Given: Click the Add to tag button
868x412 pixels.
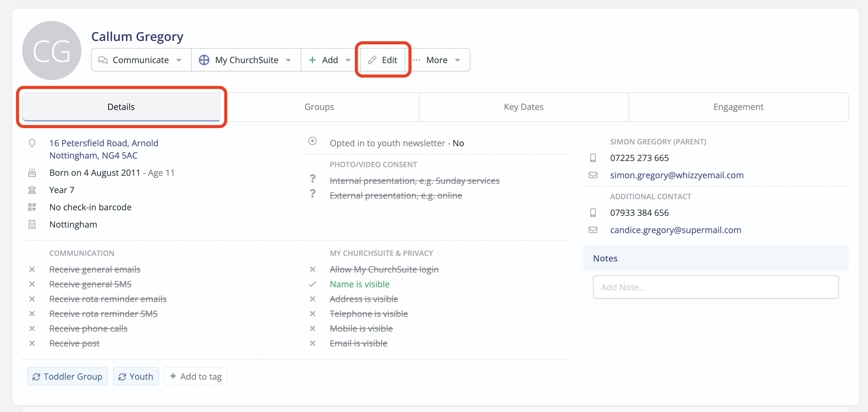Looking at the screenshot, I should pyautogui.click(x=195, y=376).
